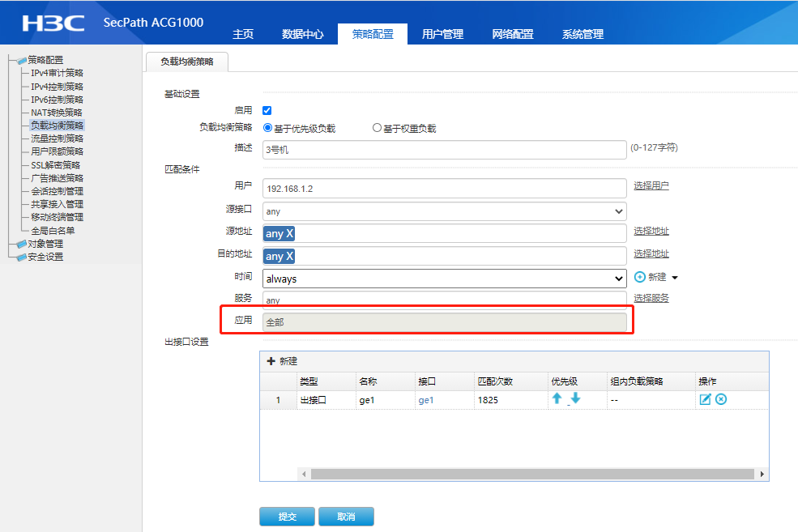Click the H3C logo
This screenshot has height=532, width=798.
(x=53, y=23)
